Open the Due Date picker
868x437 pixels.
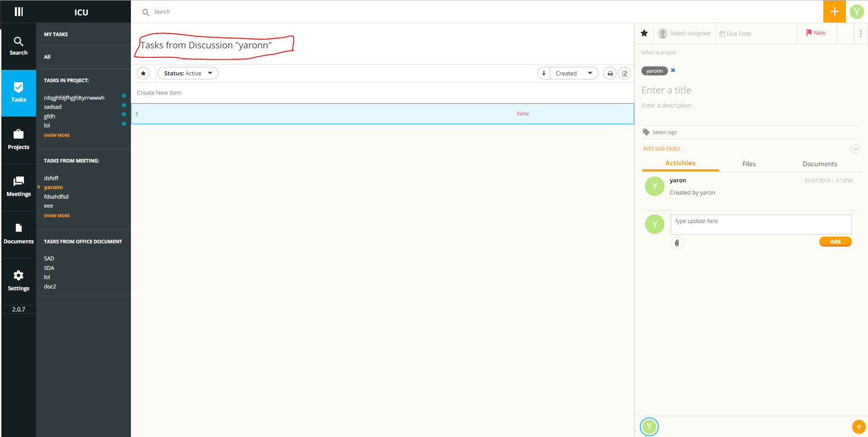pyautogui.click(x=735, y=33)
